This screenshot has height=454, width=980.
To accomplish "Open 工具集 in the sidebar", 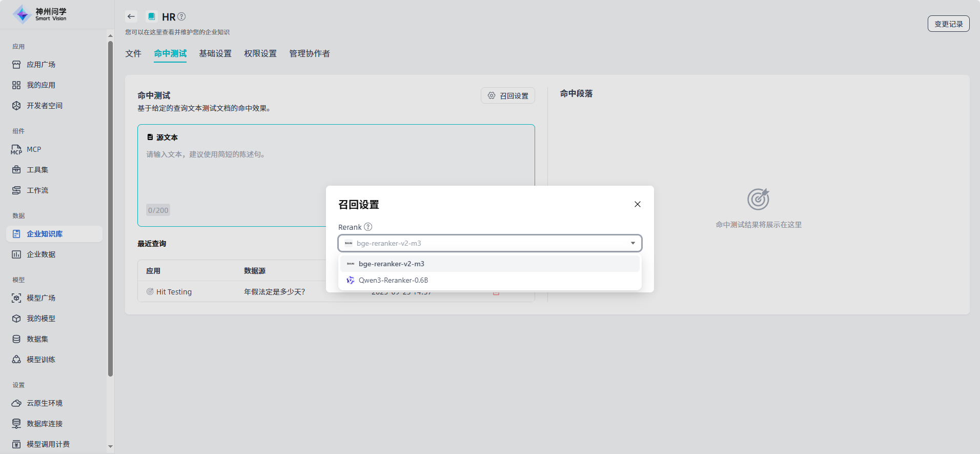I will [x=37, y=170].
